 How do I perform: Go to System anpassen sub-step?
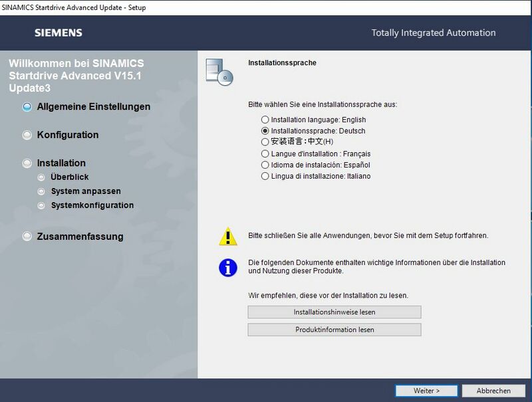pyautogui.click(x=86, y=191)
